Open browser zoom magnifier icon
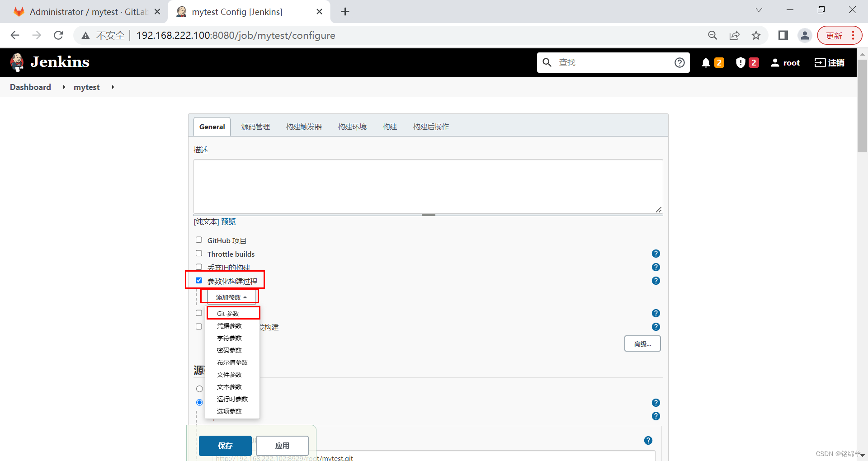This screenshot has width=868, height=461. pyautogui.click(x=712, y=35)
